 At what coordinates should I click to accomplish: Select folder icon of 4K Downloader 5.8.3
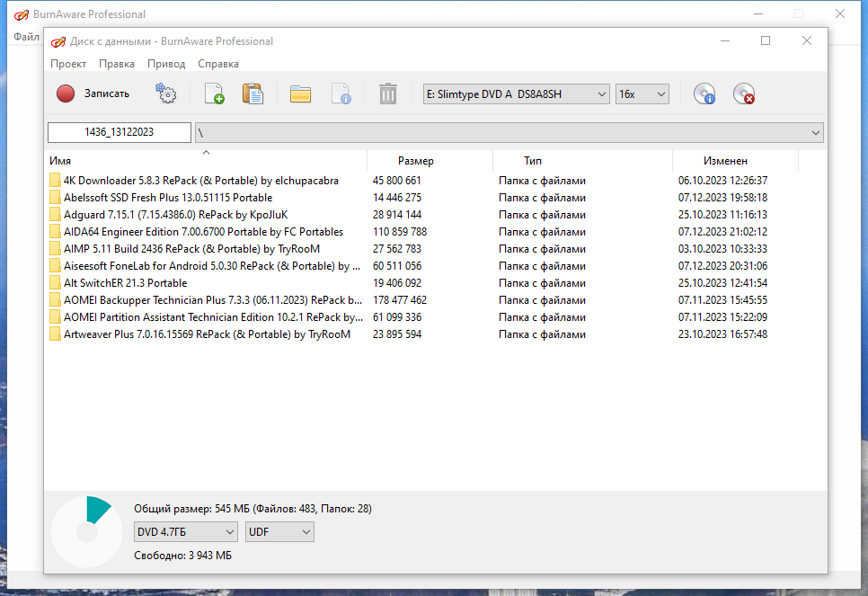55,181
